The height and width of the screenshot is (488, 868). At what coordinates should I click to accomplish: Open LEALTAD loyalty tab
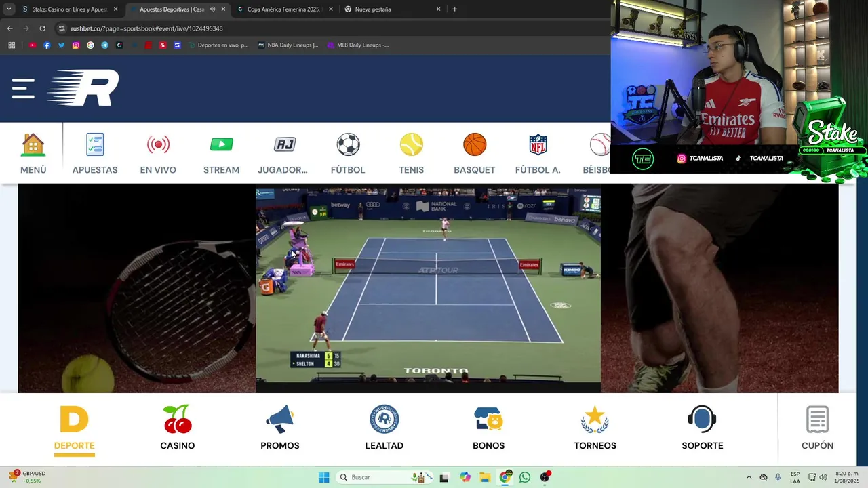[384, 428]
